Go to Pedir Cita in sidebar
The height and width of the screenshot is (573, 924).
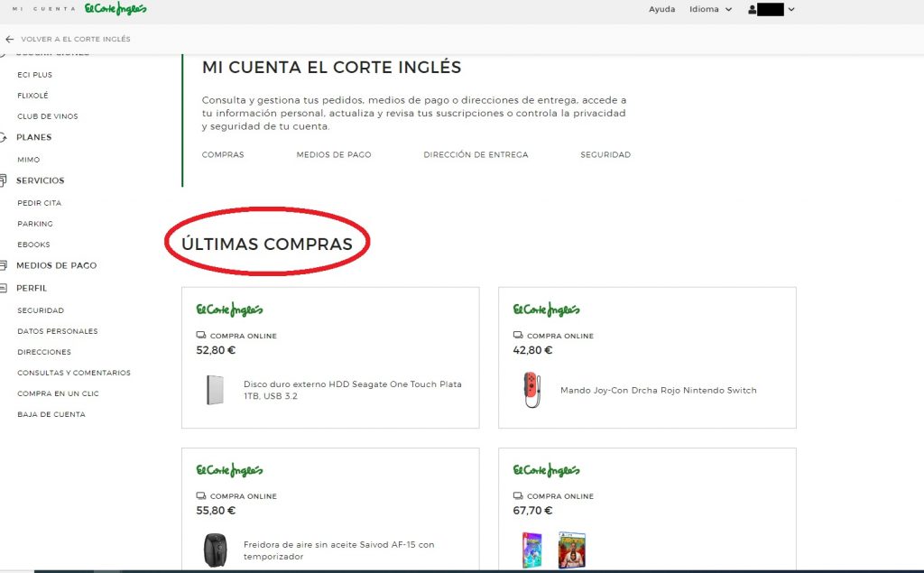pos(40,203)
